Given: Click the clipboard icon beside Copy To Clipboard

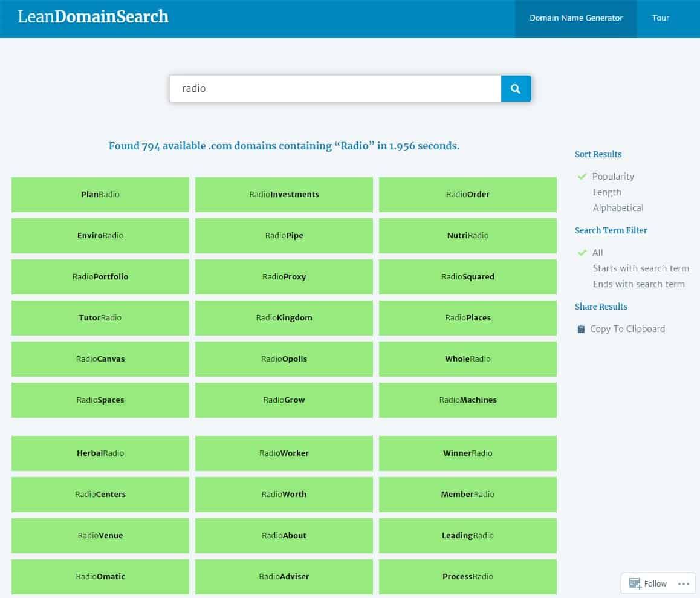Looking at the screenshot, I should coord(580,329).
